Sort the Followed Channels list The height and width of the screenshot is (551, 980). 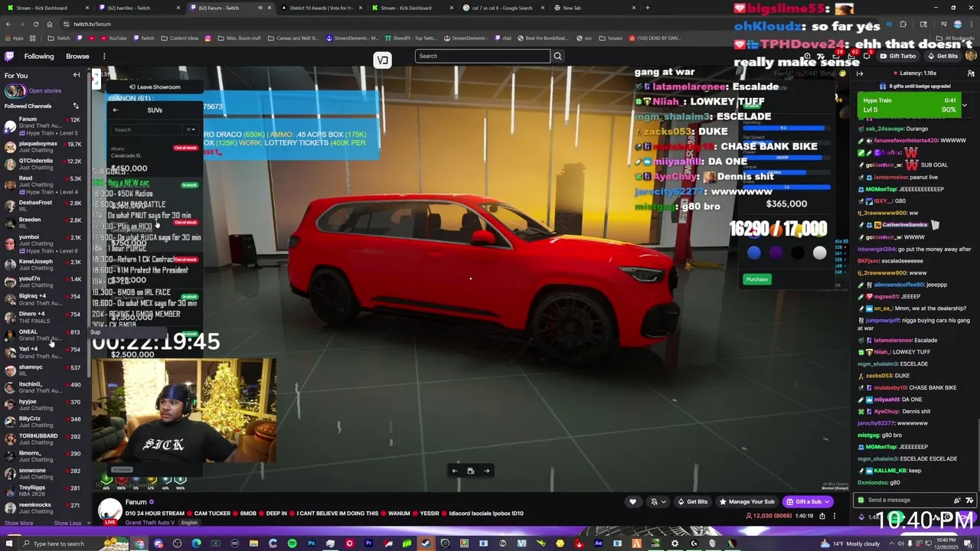(x=76, y=106)
